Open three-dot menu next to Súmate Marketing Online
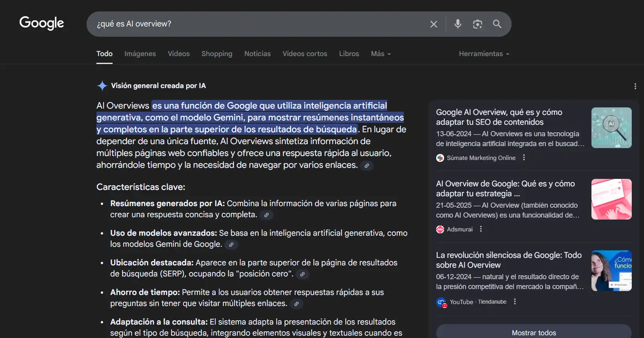 tap(524, 158)
